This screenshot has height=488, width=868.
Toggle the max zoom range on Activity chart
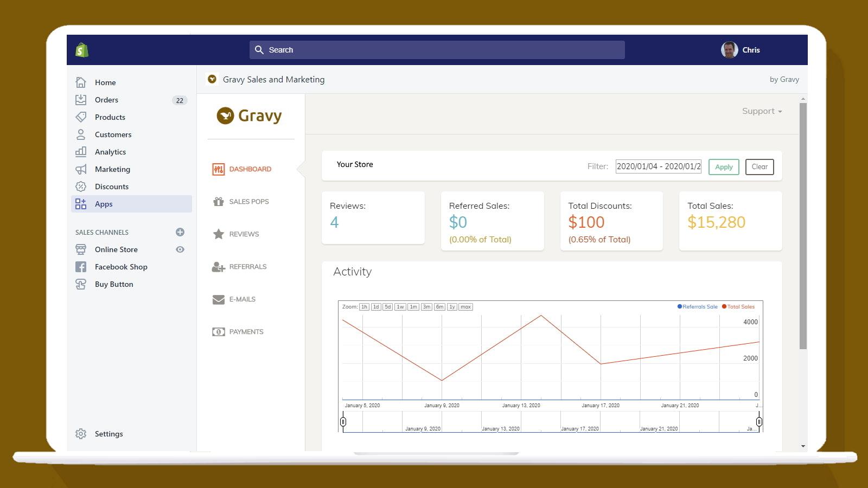(x=465, y=306)
